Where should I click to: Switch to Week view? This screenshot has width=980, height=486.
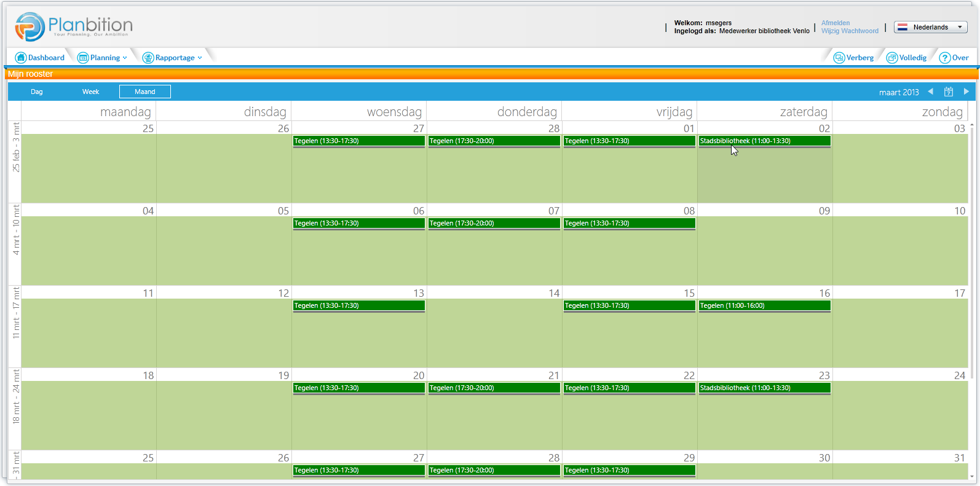click(x=91, y=92)
